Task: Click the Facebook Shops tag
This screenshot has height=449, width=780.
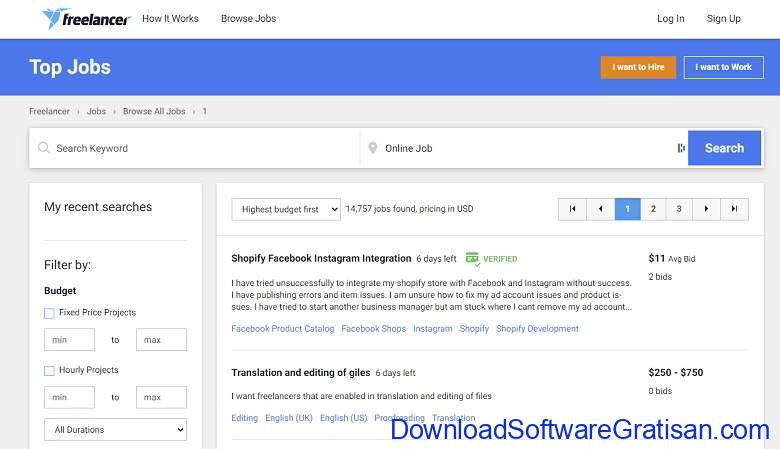Action: (x=374, y=329)
